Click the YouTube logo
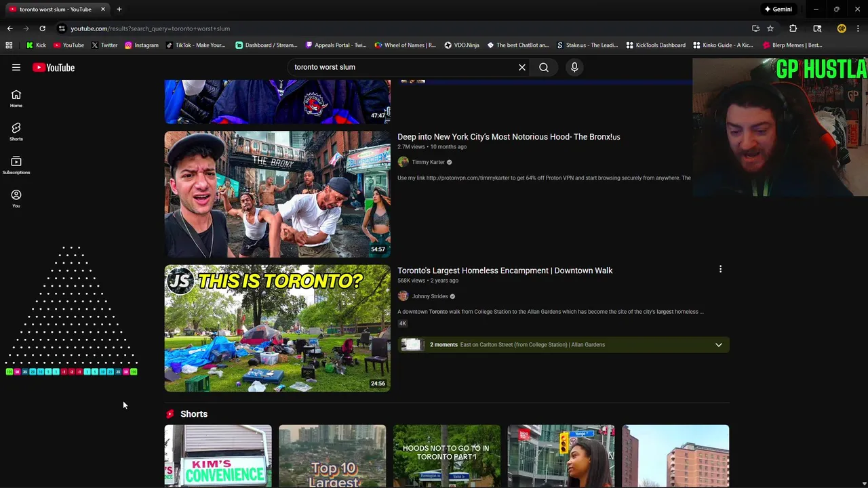This screenshot has width=868, height=488. tap(54, 67)
